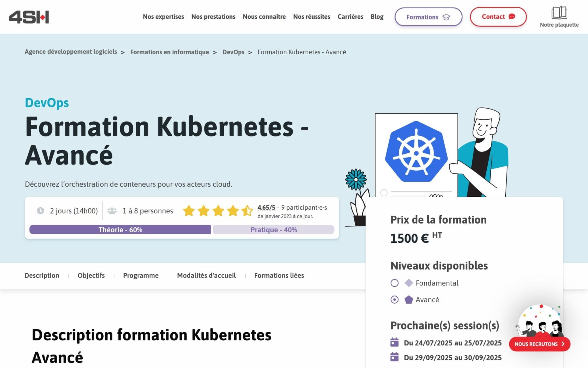Click the diamond icon next to Fondamental
The image size is (588, 368).
click(x=409, y=283)
